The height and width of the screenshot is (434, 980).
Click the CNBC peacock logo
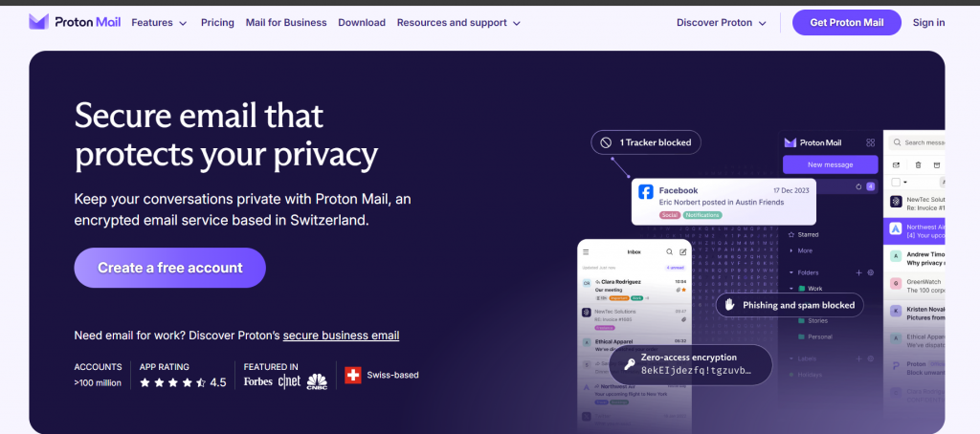(317, 382)
